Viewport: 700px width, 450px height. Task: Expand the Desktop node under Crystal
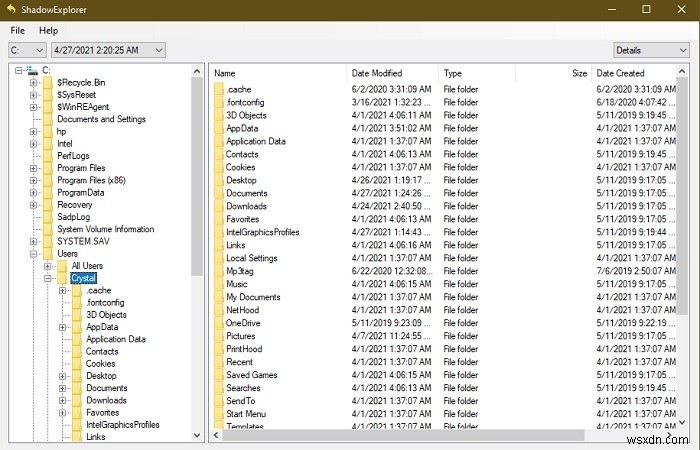(x=62, y=376)
